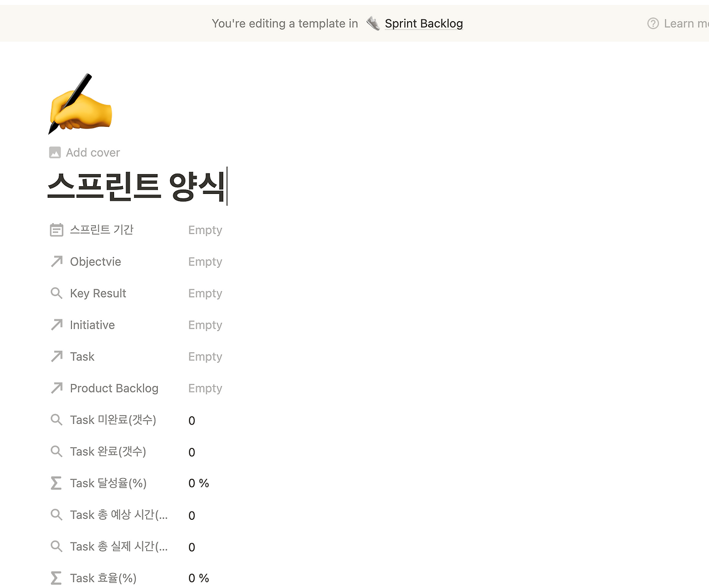Click relation arrow icon beside Objectvie
709x588 pixels.
click(x=56, y=261)
